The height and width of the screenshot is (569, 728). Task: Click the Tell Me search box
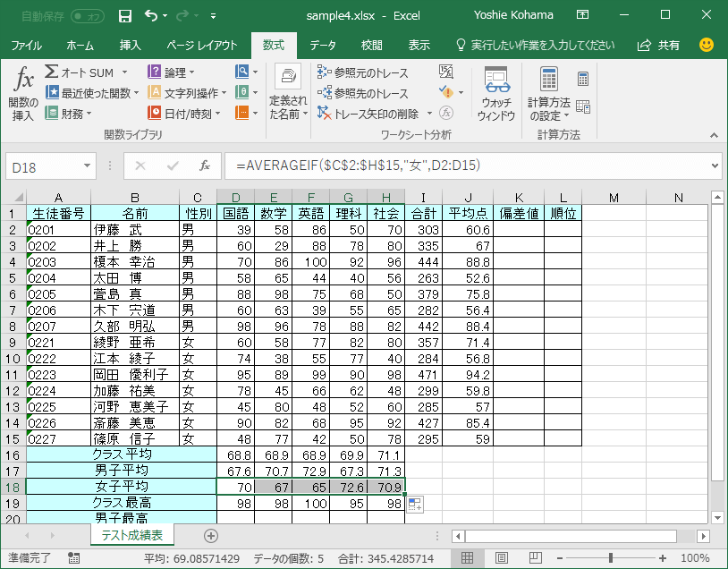[x=535, y=45]
